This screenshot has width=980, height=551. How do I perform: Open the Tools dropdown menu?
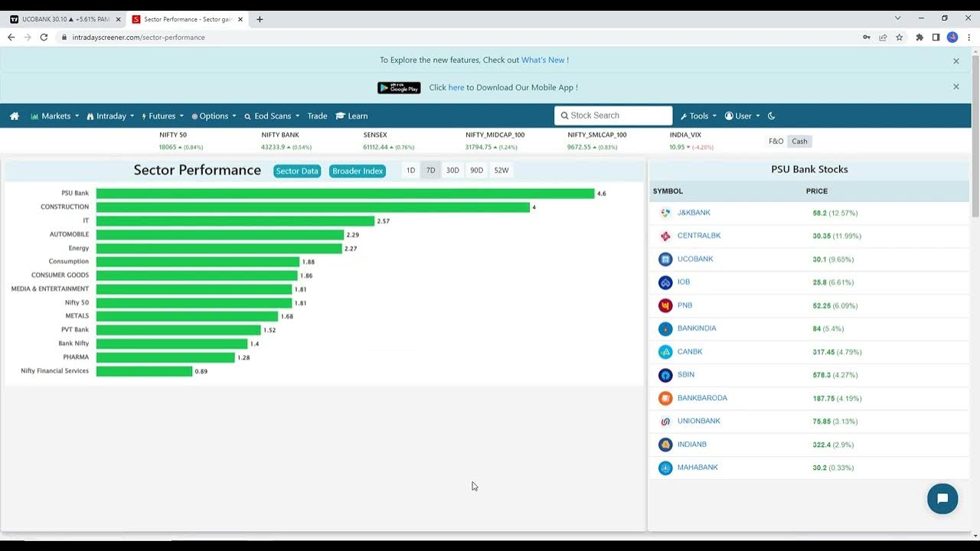[698, 116]
